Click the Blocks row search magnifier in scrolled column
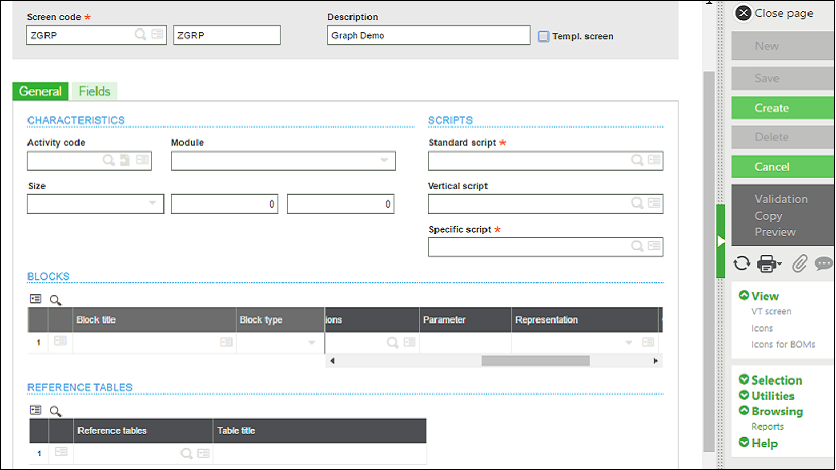The width and height of the screenshot is (836, 470). tap(392, 343)
